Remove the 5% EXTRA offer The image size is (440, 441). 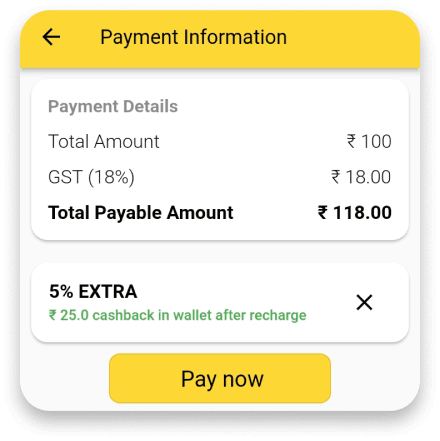point(364,302)
